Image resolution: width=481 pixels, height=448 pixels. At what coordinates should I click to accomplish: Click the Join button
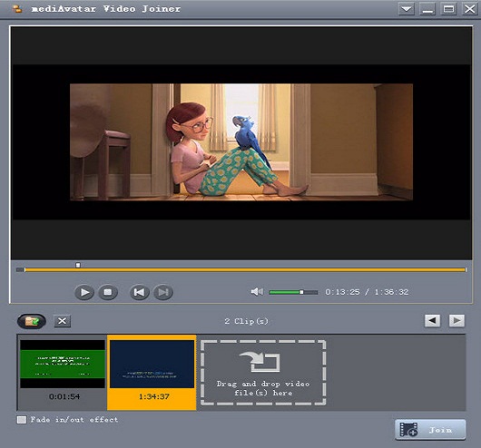tap(430, 430)
